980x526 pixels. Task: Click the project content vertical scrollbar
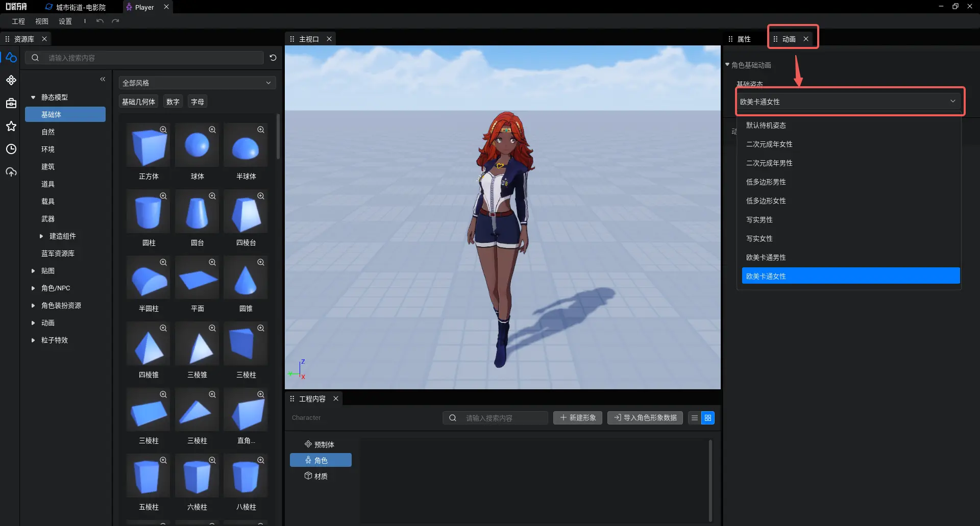click(710, 480)
